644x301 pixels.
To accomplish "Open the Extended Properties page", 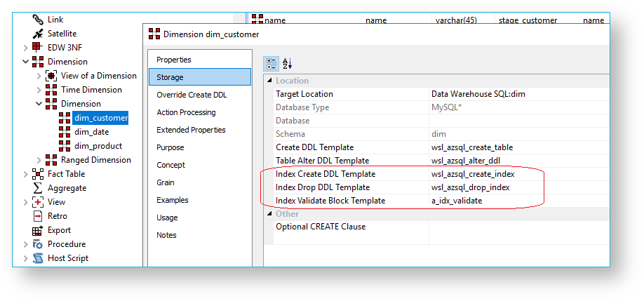I will 191,130.
